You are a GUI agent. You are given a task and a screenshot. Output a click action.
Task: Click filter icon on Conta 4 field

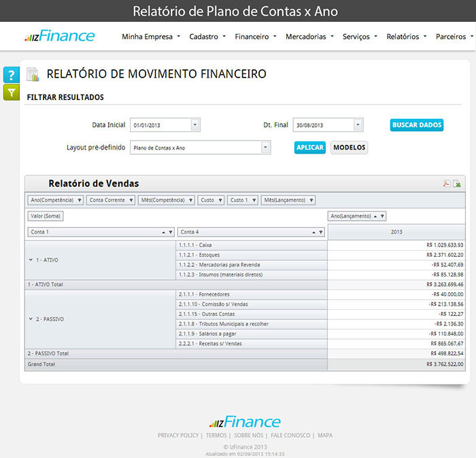321,232
